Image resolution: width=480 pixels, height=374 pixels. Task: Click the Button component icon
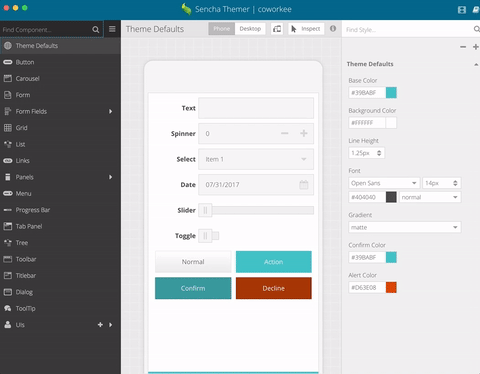(x=8, y=62)
